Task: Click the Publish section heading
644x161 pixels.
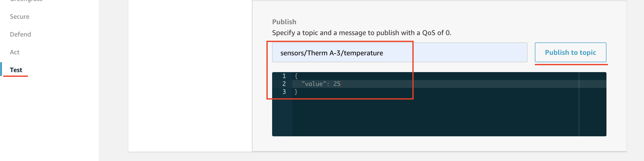Action: click(x=284, y=22)
